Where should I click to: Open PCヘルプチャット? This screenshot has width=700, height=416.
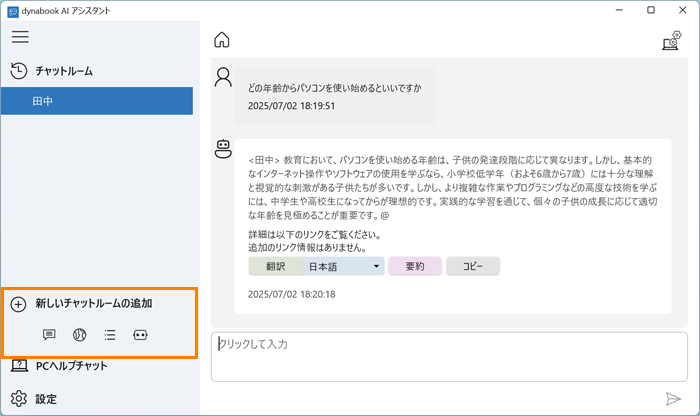tap(71, 366)
